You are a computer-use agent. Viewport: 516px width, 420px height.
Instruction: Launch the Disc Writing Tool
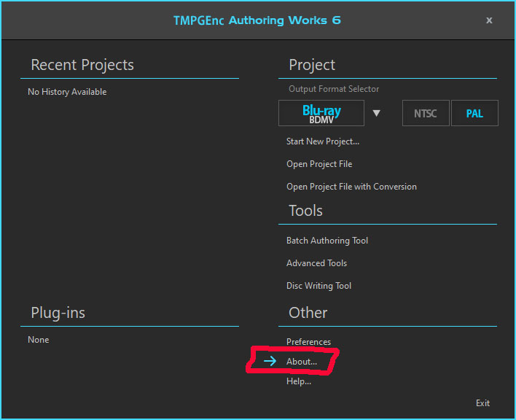(319, 286)
